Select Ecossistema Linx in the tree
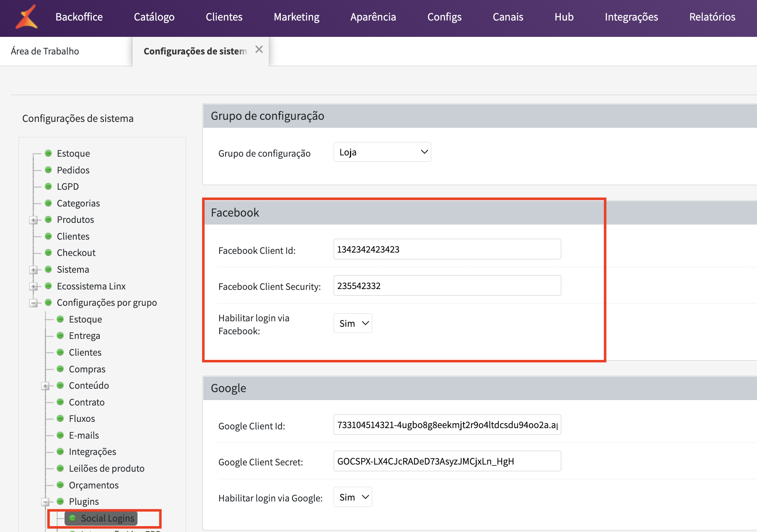Image resolution: width=757 pixels, height=532 pixels. pyautogui.click(x=91, y=286)
